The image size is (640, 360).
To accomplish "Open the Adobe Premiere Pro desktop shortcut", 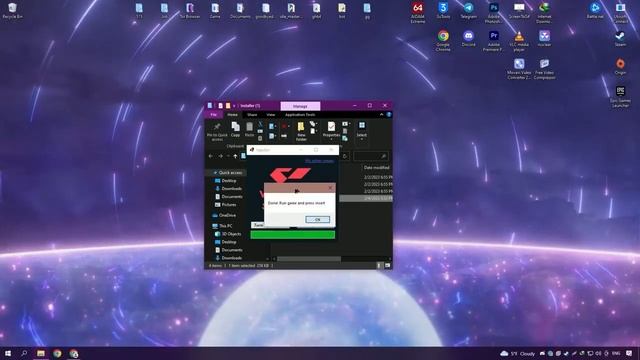I will point(493,40).
